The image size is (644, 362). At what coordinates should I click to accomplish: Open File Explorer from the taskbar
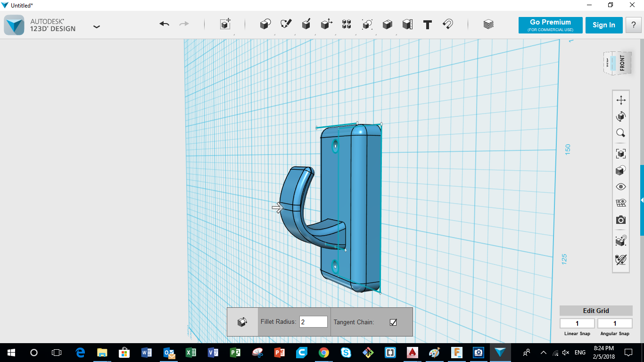coord(102,353)
